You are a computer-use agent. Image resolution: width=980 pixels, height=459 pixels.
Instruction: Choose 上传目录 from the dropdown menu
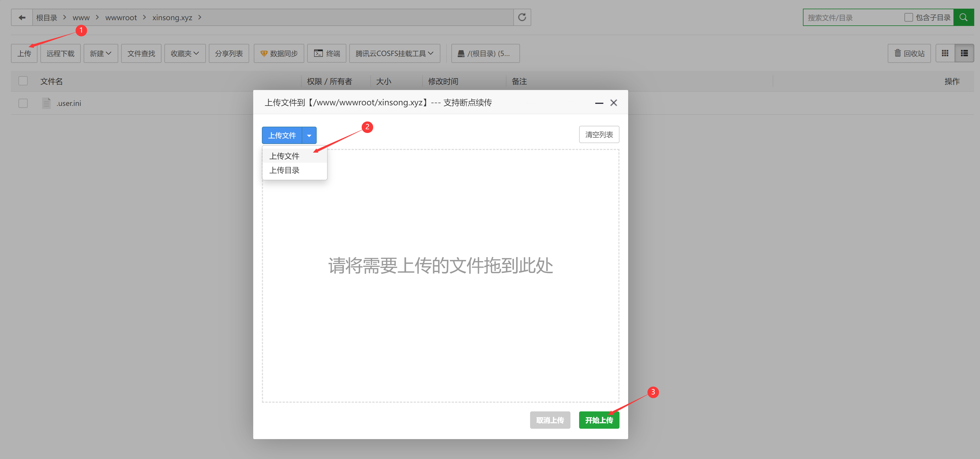pos(285,171)
